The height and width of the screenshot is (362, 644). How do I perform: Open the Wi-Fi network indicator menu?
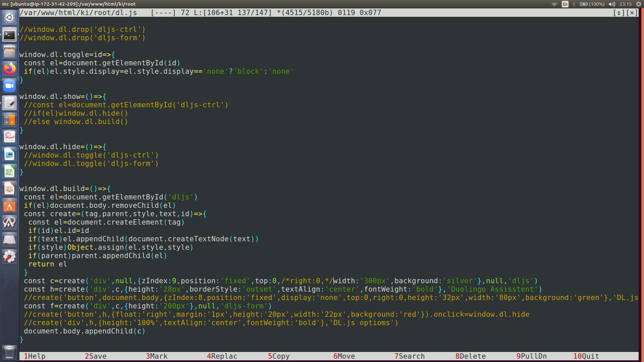(x=554, y=4)
